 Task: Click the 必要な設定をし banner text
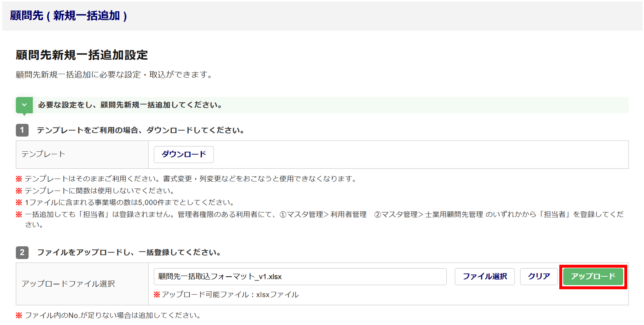[x=130, y=105]
